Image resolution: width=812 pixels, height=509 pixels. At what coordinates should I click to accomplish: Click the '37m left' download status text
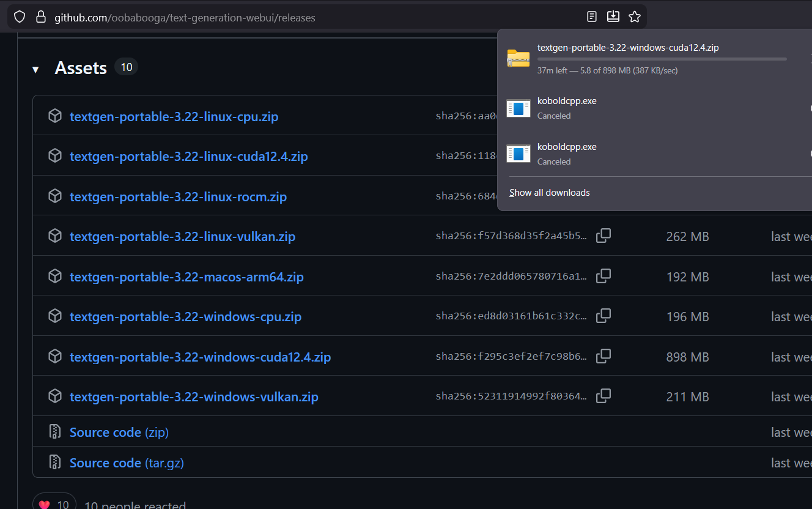607,71
